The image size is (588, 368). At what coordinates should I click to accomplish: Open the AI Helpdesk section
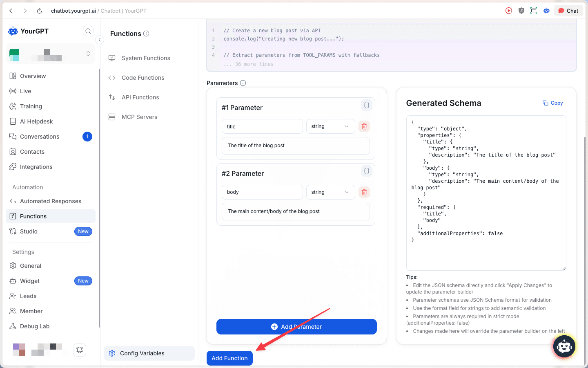coord(36,121)
